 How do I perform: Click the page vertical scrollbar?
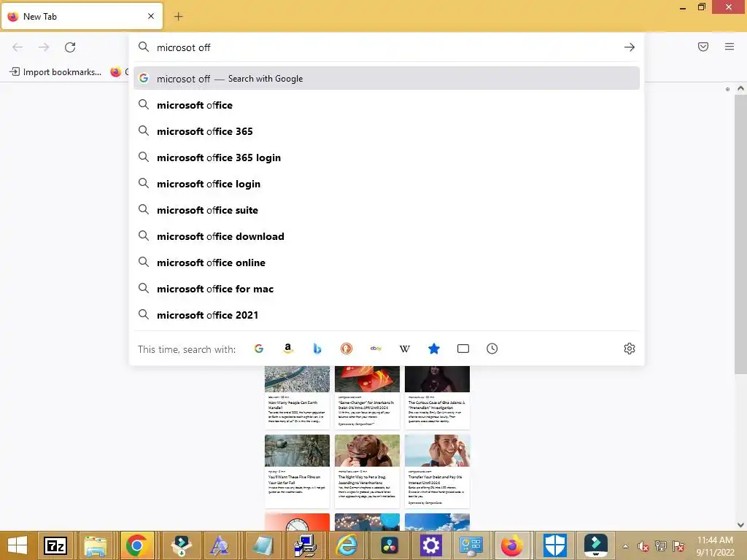[x=740, y=233]
